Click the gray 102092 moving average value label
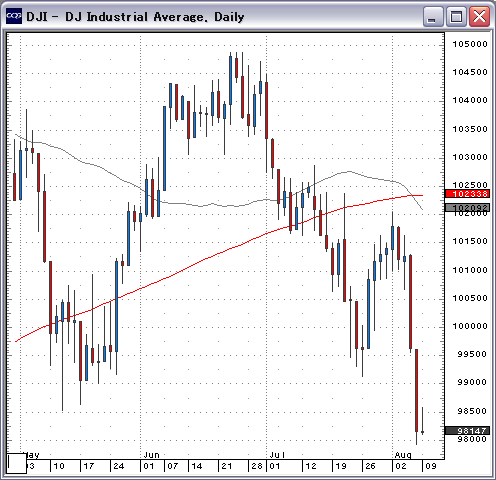Viewport: 496px width, 480px height. 467,208
